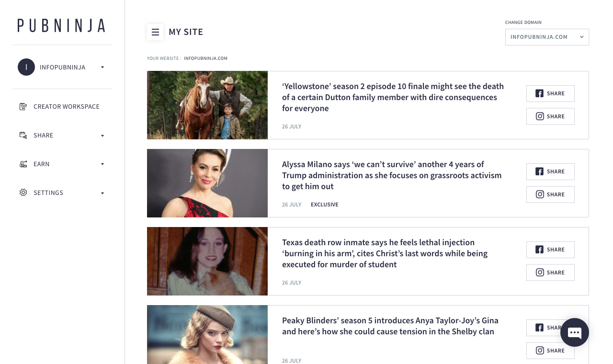Viewport: 613px width, 364px height.
Task: Open the Yellowstone season 2 finale headline
Action: coord(393,97)
